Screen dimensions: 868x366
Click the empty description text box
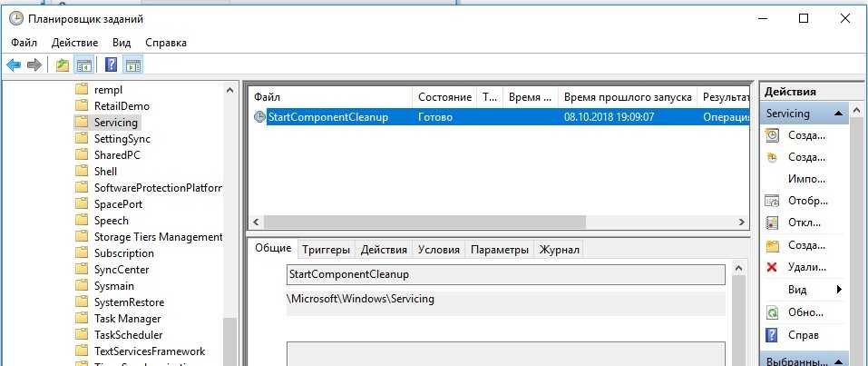[505, 353]
